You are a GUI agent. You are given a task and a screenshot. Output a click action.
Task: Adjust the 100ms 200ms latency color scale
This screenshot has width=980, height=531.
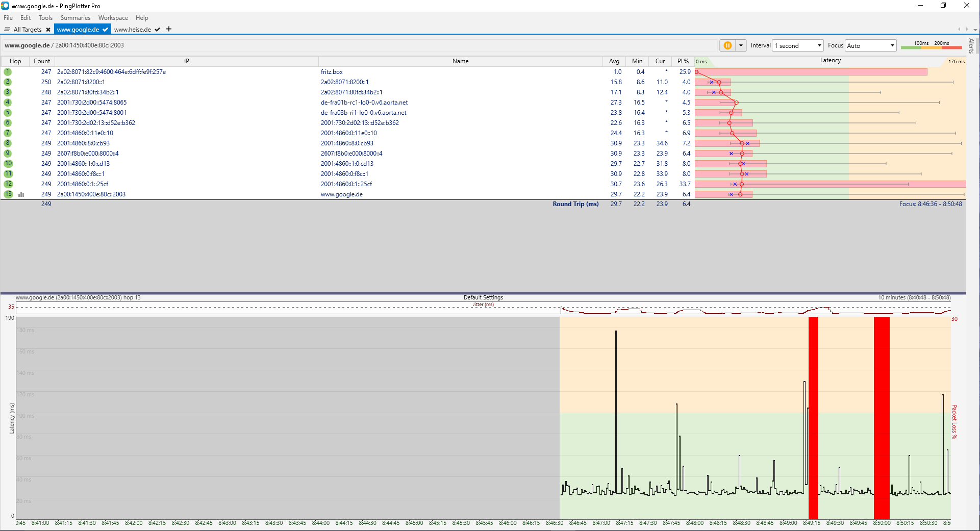click(931, 45)
